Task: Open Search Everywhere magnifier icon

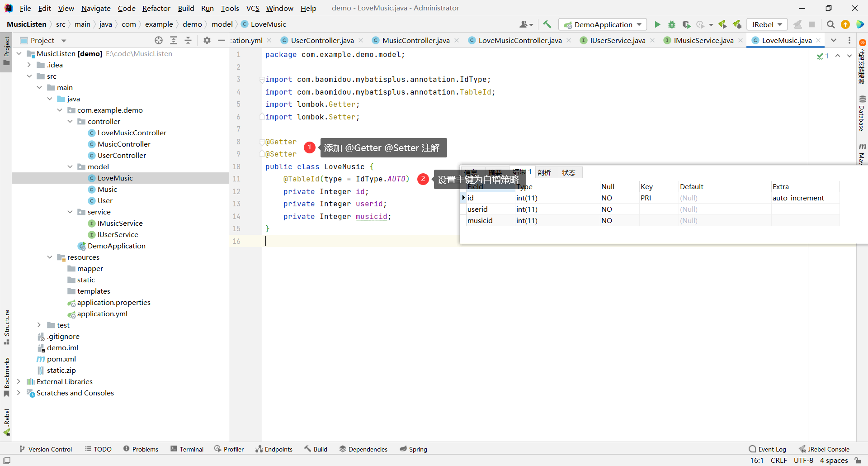Action: (x=830, y=24)
